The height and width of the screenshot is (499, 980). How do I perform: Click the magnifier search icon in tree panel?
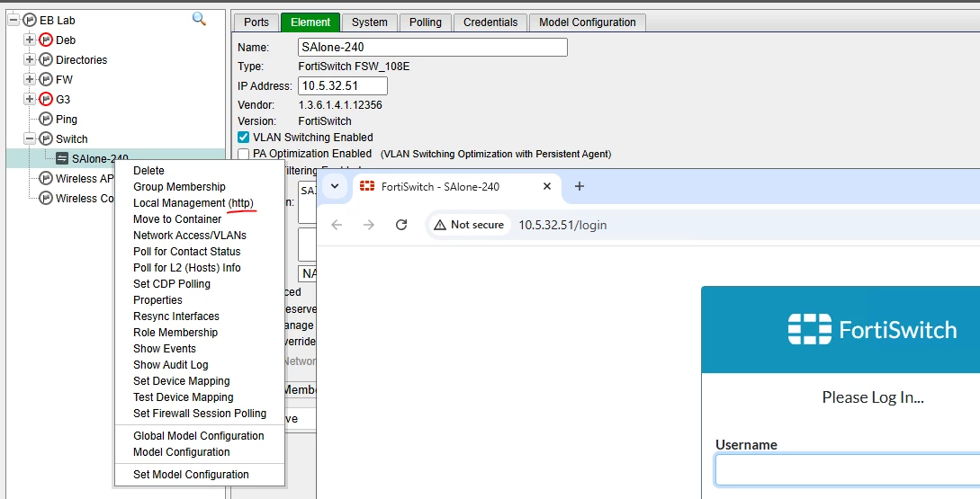pyautogui.click(x=200, y=19)
